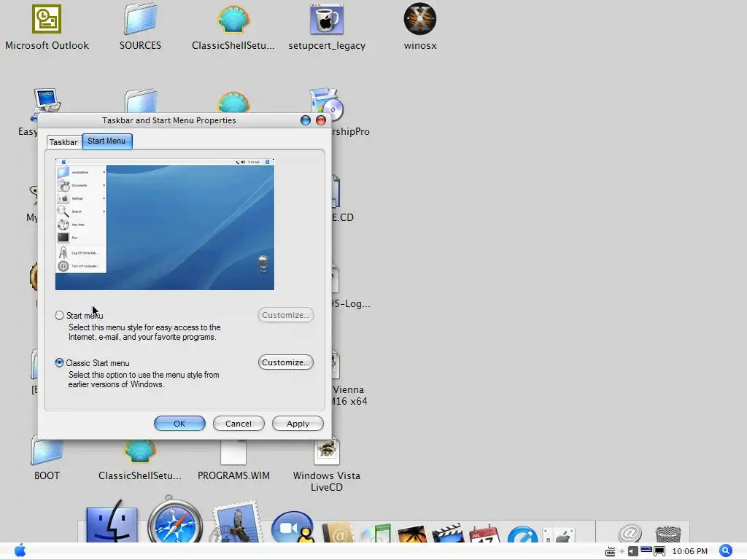
Task: Open Mail stamp icon in dock
Action: tap(237, 522)
